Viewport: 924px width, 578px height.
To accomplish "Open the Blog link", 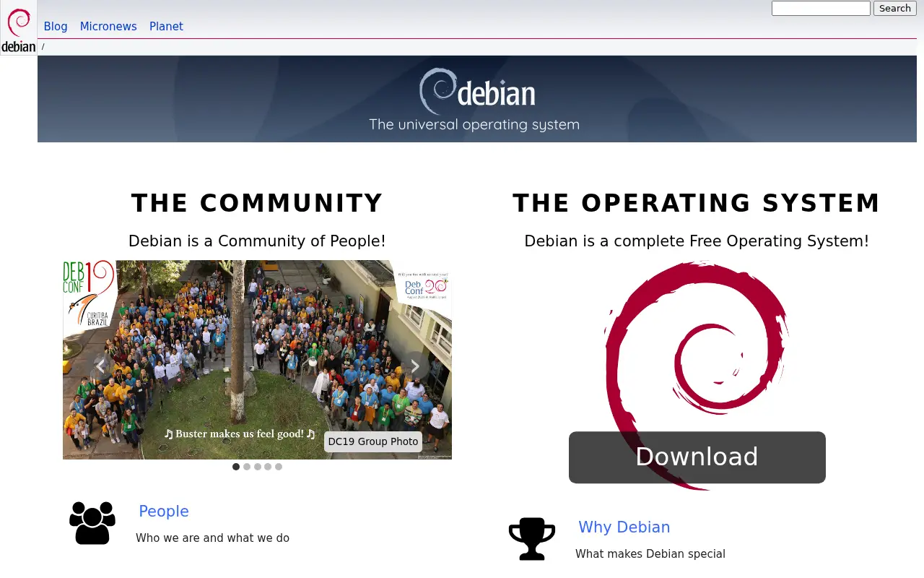I will 56,27.
